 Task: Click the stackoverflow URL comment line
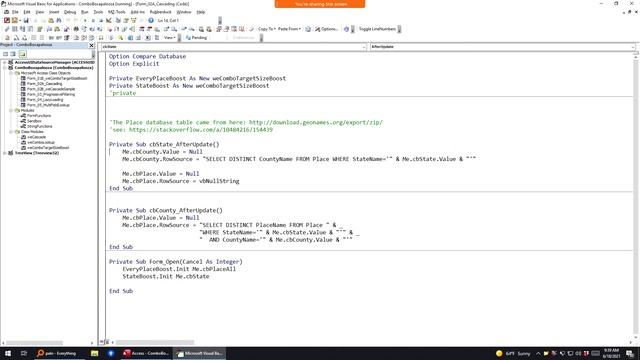[191, 130]
